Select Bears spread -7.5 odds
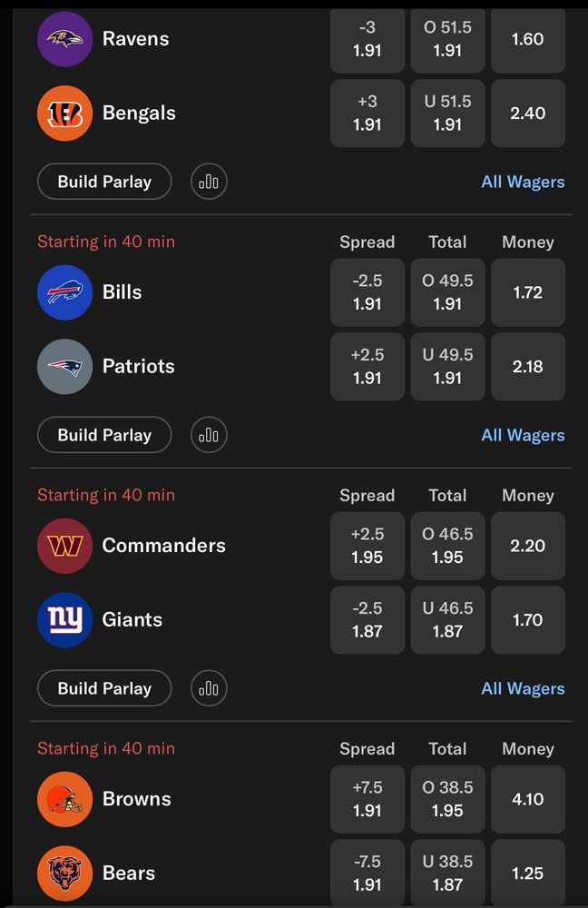The image size is (588, 908). [367, 873]
